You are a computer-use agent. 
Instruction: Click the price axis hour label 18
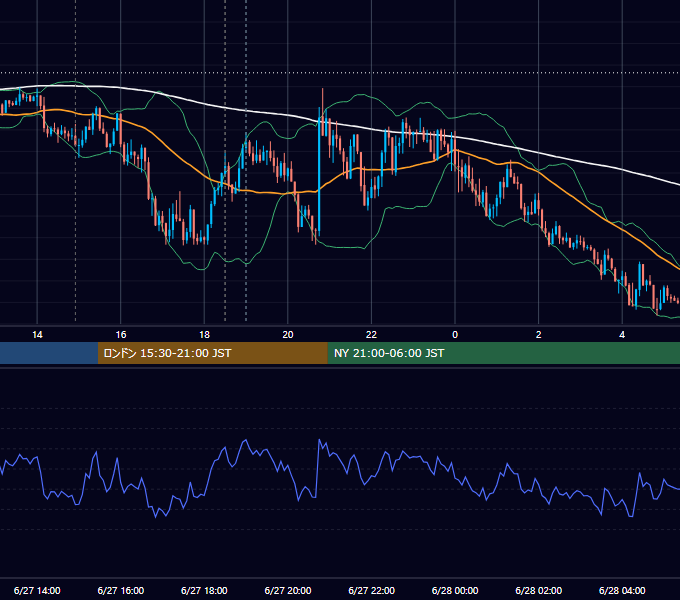(x=204, y=335)
